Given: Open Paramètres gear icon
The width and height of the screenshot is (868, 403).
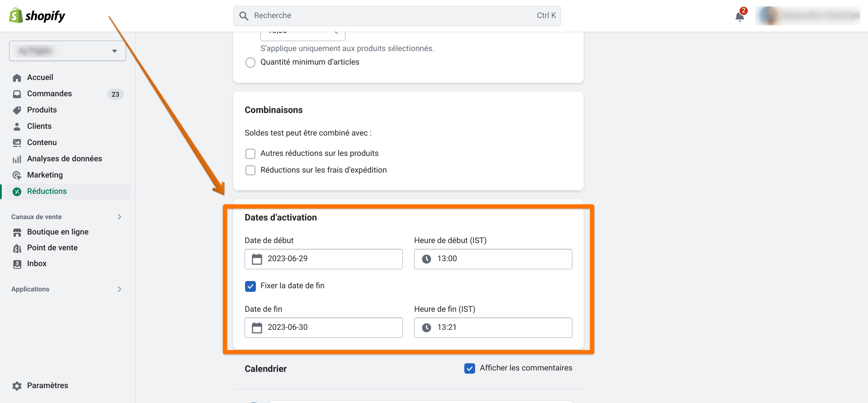Looking at the screenshot, I should pyautogui.click(x=17, y=386).
